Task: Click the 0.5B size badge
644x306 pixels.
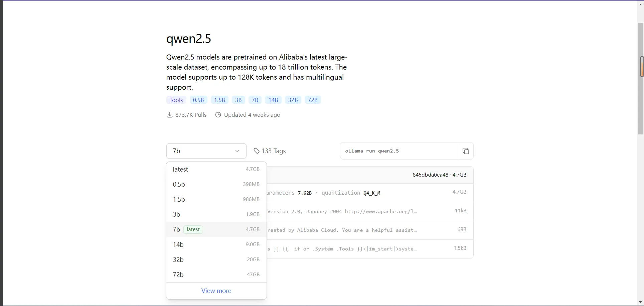Action: [198, 100]
